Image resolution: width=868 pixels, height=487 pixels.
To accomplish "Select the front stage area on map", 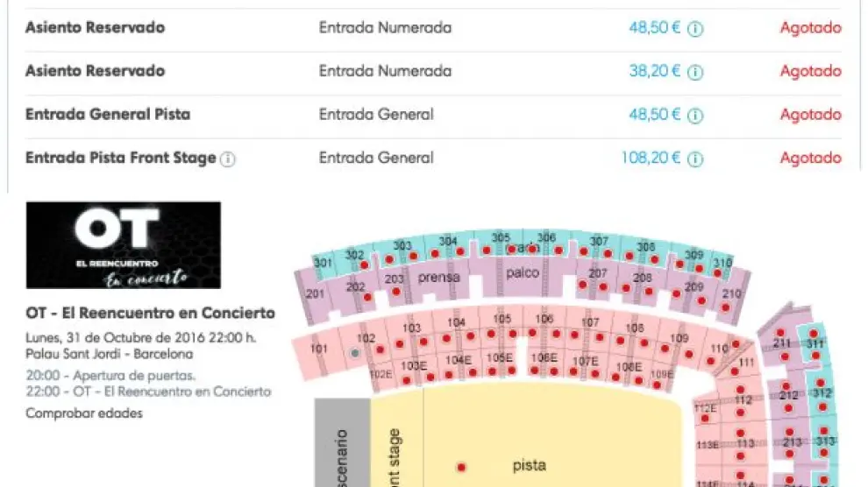I will (x=395, y=455).
